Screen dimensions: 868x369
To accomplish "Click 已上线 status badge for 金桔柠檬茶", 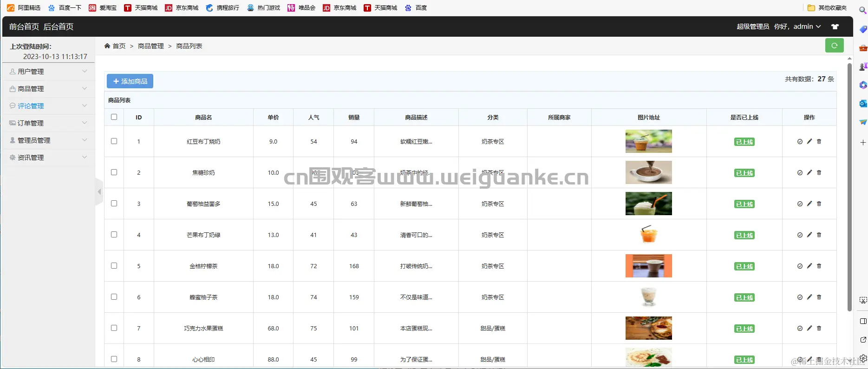I will point(744,266).
